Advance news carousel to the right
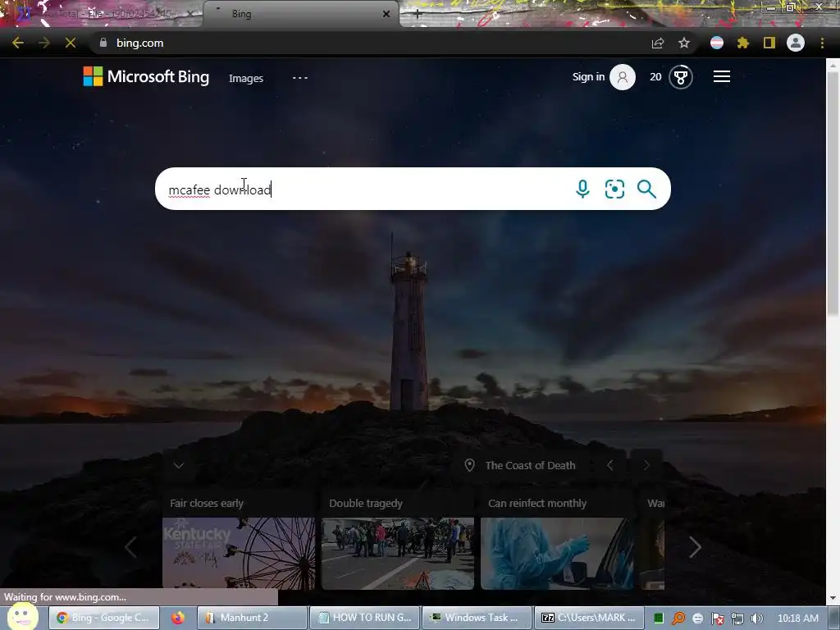This screenshot has width=840, height=630. [695, 547]
